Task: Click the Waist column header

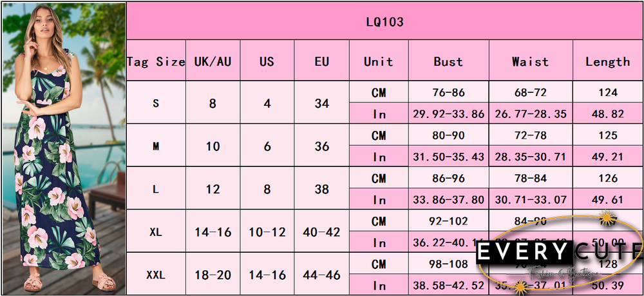Action: [530, 62]
